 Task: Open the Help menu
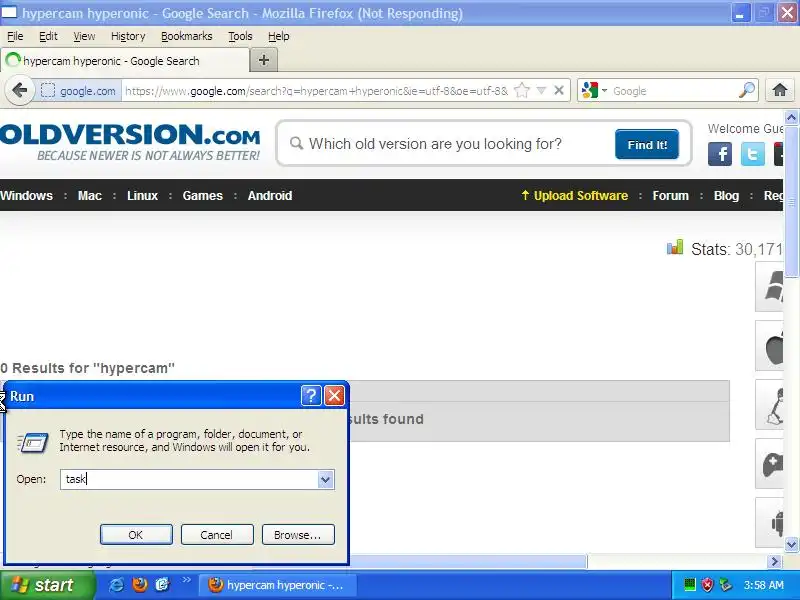279,36
